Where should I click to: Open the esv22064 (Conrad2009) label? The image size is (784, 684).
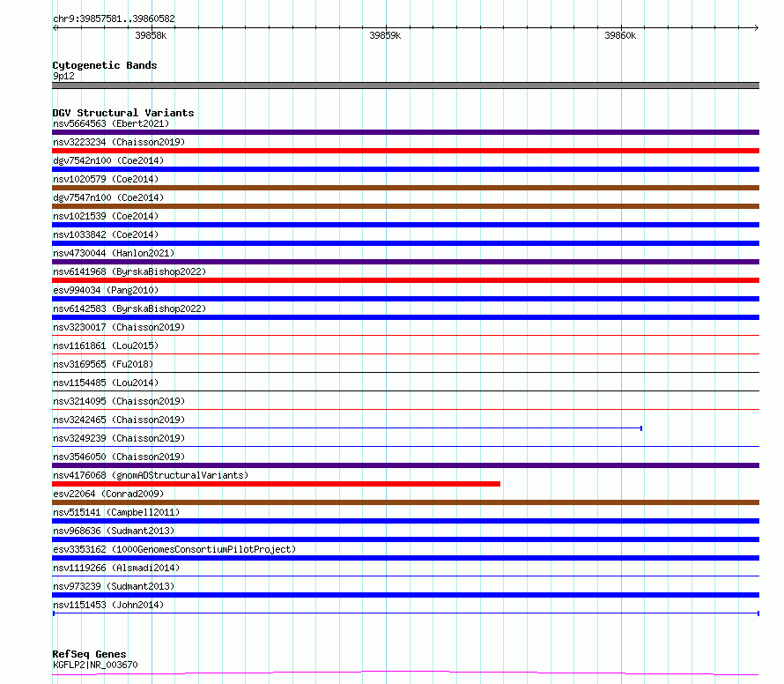click(108, 494)
